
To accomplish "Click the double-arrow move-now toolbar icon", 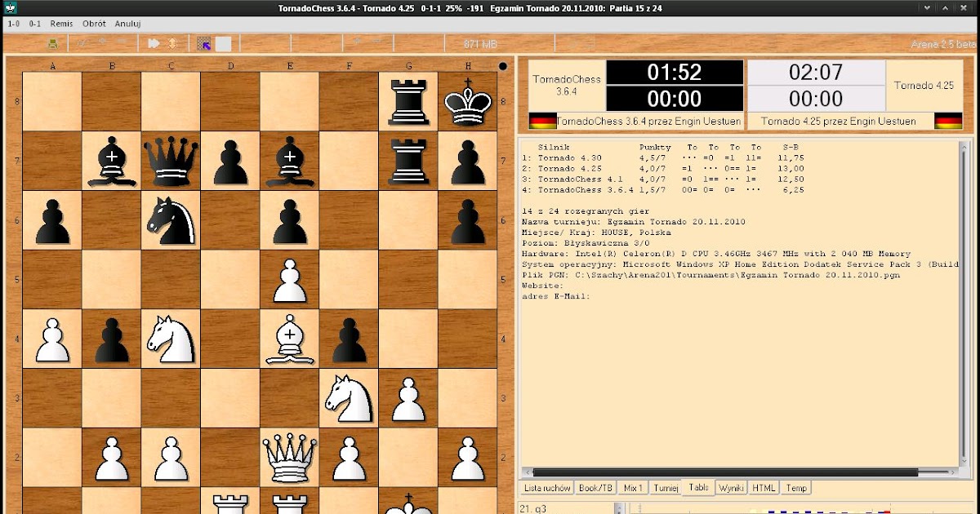I will [x=153, y=43].
